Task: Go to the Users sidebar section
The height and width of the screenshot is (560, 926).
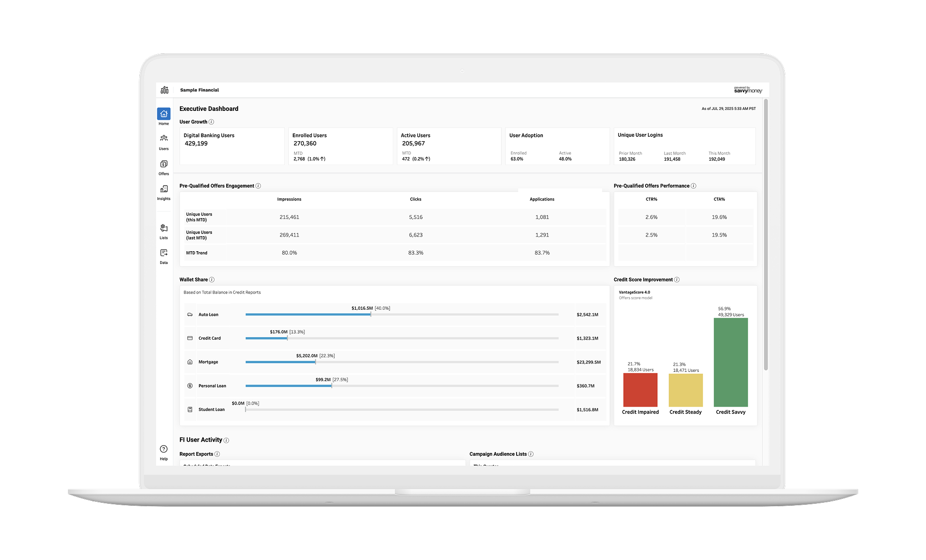Action: 164,139
